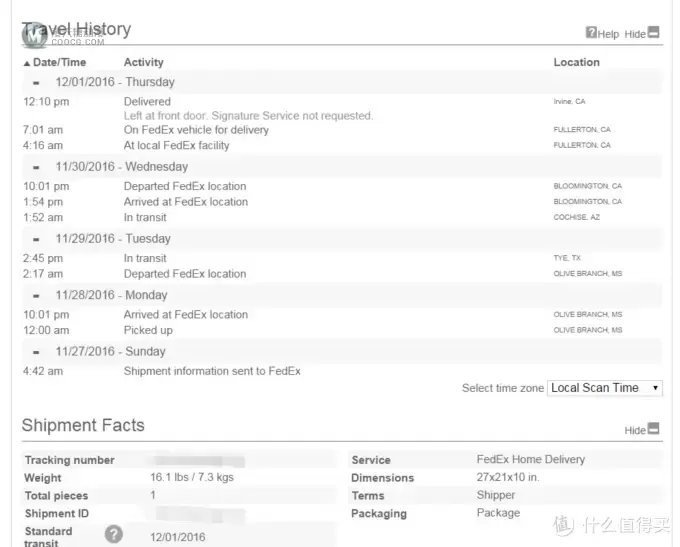680x547 pixels.
Task: Sort by the Date/Time column arrow
Action: pyautogui.click(x=27, y=63)
